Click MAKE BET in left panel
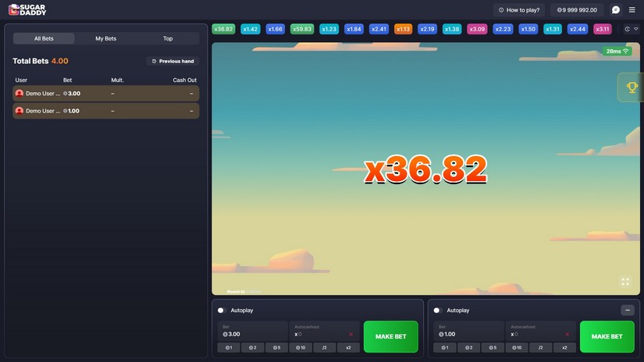The height and width of the screenshot is (362, 644). 390,336
